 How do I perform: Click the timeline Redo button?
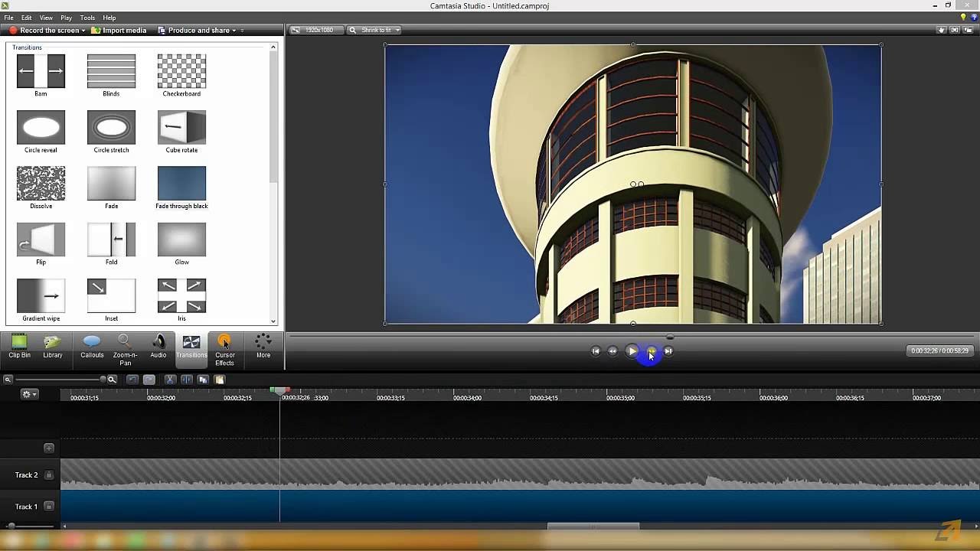(x=149, y=380)
